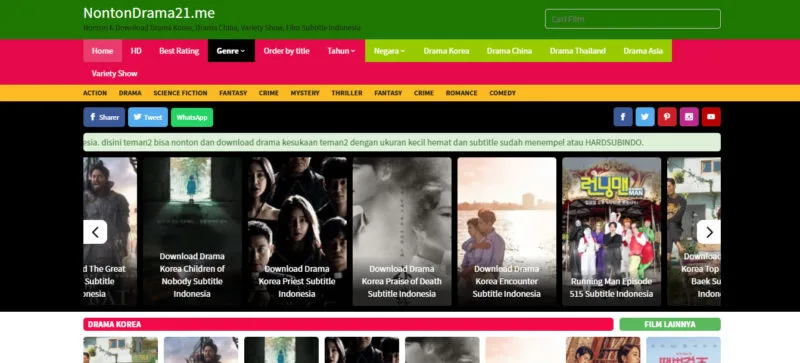Open Praise of Death carousel poster
Viewport: 800px width, 363px height.
point(402,231)
